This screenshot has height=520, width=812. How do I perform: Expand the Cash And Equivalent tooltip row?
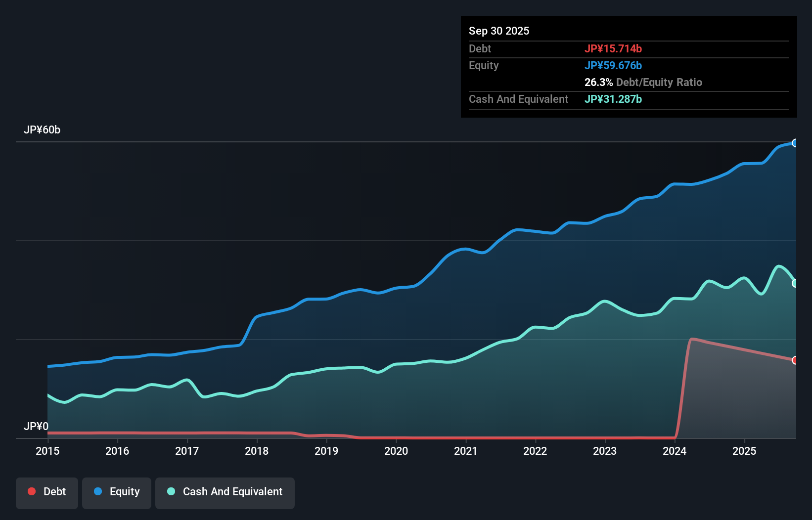[518, 99]
